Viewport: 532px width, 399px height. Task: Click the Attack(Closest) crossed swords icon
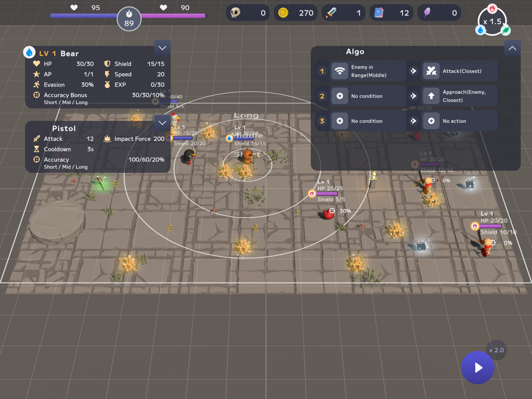point(431,71)
